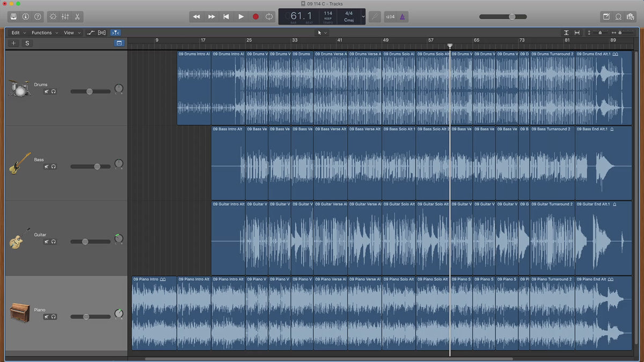644x362 pixels.
Task: Click the metronome icon
Action: coord(402,17)
